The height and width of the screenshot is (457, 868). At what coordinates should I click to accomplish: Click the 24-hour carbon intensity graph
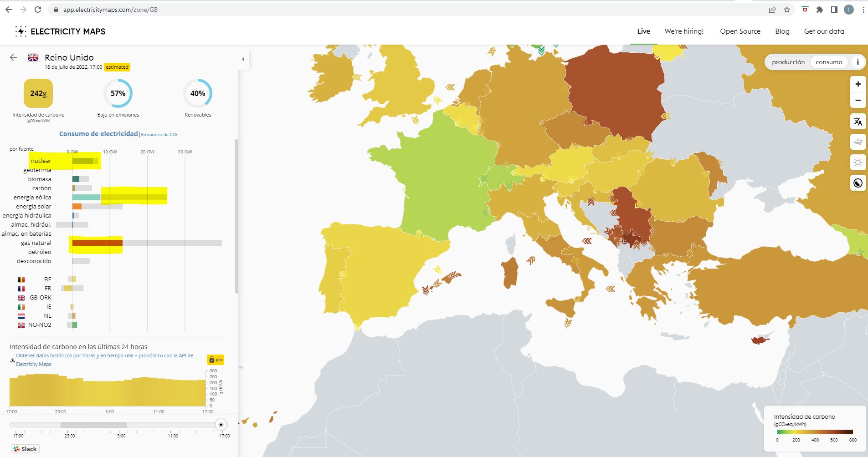point(108,390)
